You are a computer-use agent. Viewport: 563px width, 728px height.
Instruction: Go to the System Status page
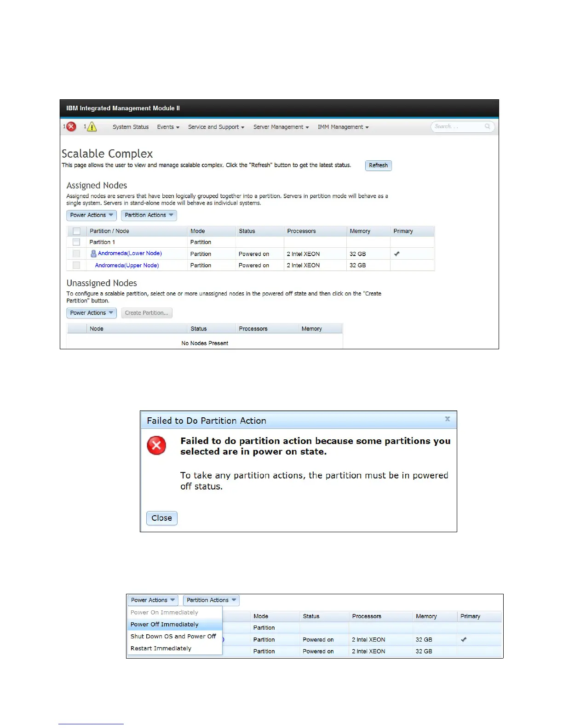(131, 127)
